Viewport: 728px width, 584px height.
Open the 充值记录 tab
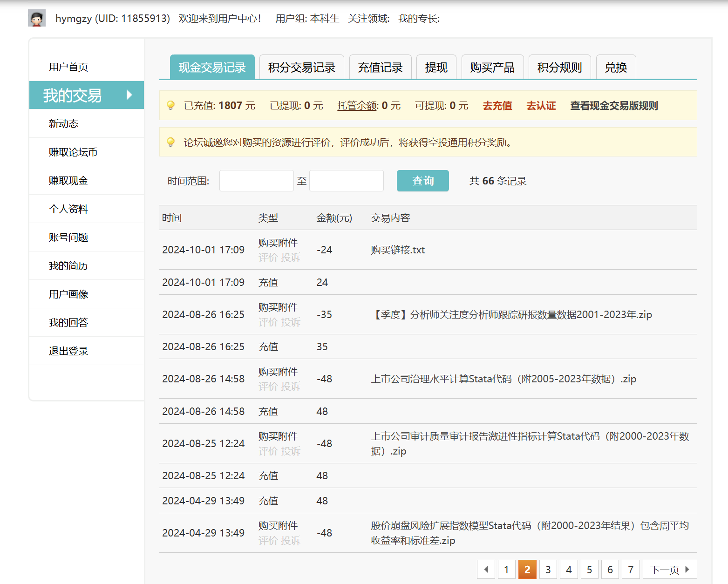coord(380,68)
